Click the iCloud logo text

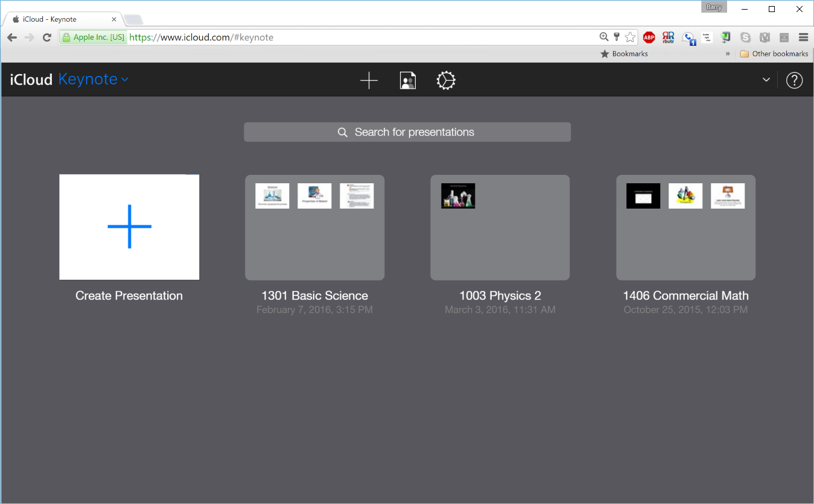tap(31, 80)
